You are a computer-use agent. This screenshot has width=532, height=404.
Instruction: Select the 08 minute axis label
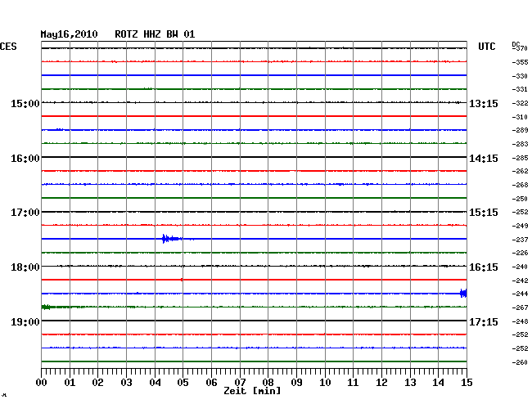click(x=268, y=383)
